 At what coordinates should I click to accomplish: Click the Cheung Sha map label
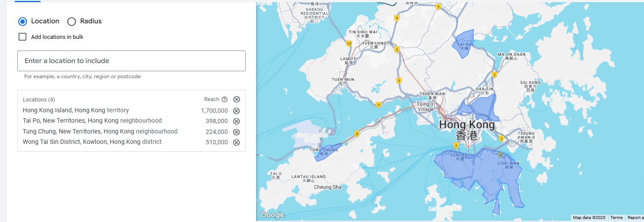coord(327,187)
